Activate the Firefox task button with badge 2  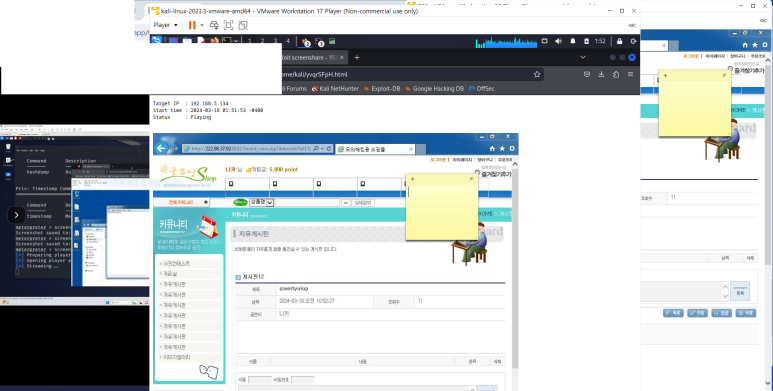[306, 42]
